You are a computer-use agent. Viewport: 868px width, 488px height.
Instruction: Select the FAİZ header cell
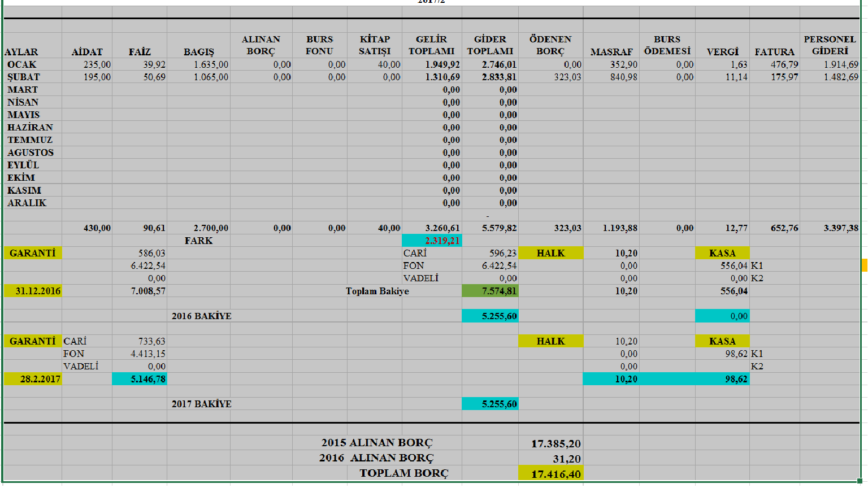(140, 45)
